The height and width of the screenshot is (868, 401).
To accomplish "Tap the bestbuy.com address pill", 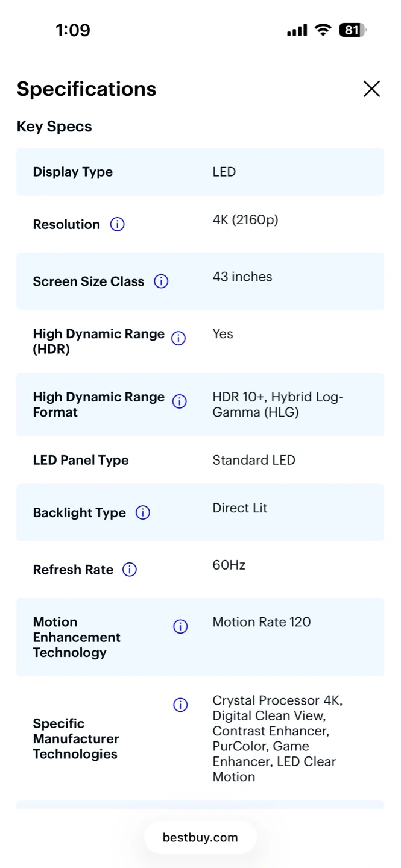I will point(200,837).
